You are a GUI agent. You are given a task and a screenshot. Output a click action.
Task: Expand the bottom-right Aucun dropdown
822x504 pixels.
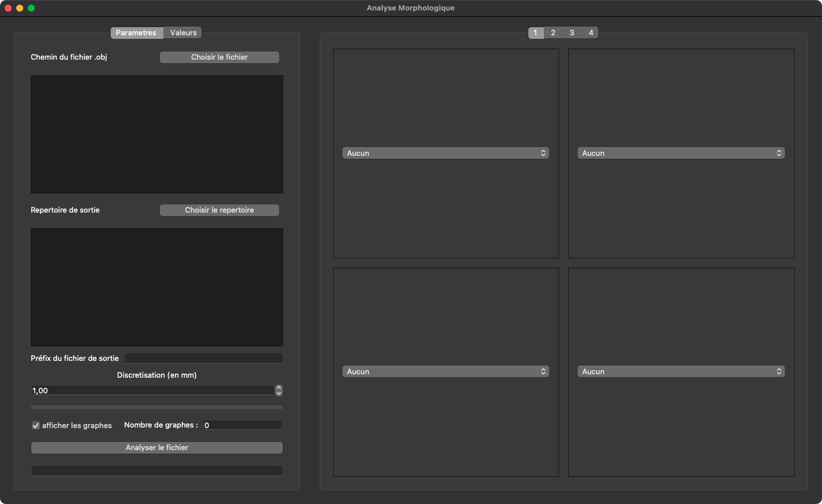coord(681,371)
